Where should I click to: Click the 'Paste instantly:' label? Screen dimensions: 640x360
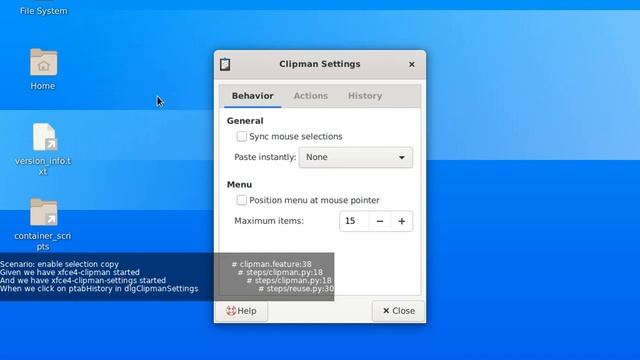(x=265, y=157)
